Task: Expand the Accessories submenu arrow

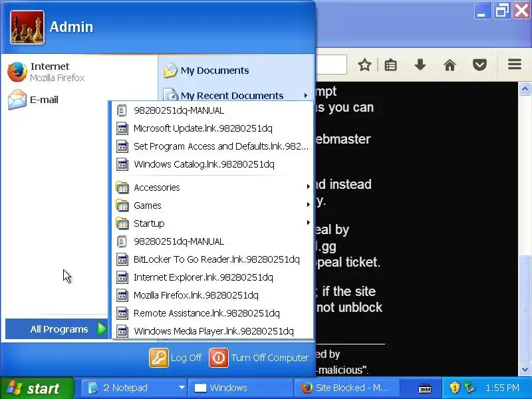Action: [x=308, y=186]
